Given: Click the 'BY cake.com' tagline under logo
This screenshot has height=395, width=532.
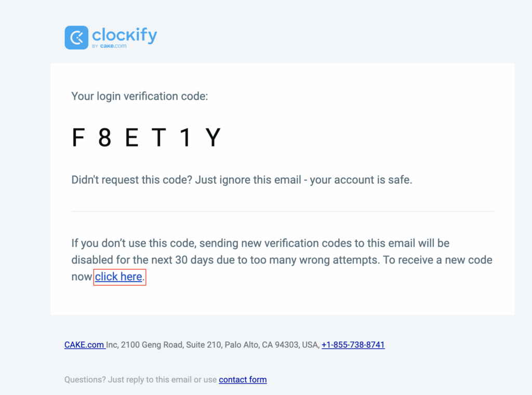Looking at the screenshot, I should pos(109,46).
